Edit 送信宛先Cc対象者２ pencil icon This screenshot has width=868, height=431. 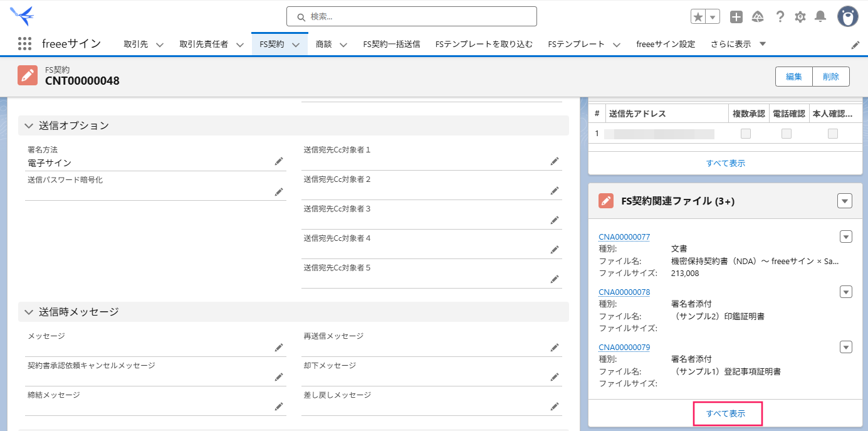tap(554, 191)
